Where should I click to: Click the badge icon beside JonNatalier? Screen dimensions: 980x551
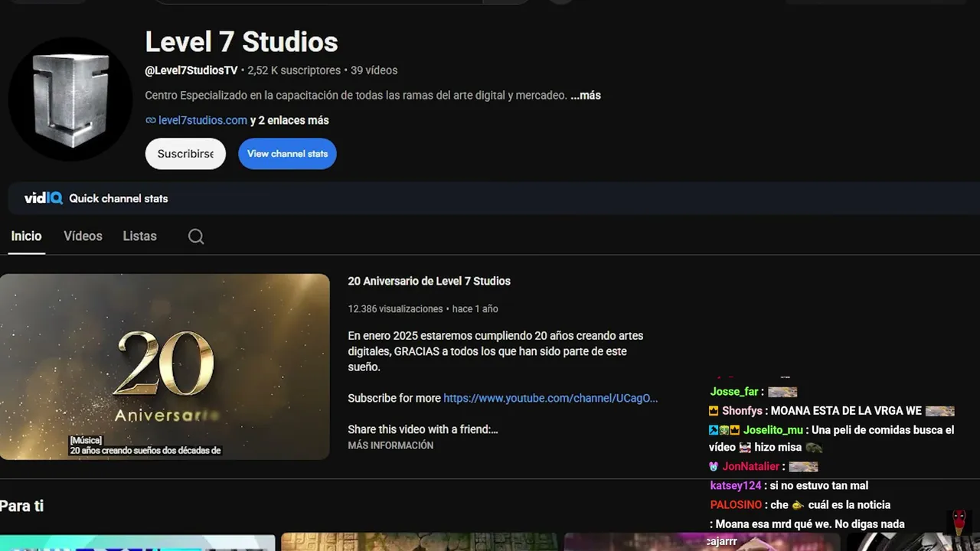[x=714, y=466]
